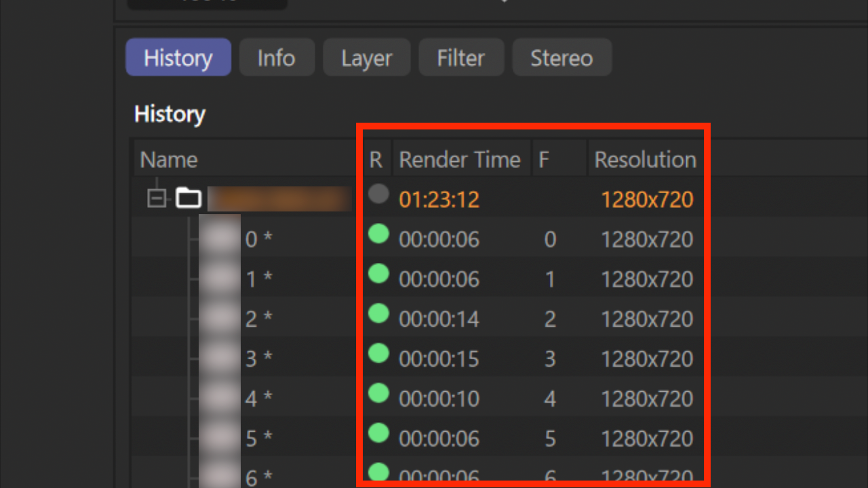Click F column value 5

click(x=550, y=439)
